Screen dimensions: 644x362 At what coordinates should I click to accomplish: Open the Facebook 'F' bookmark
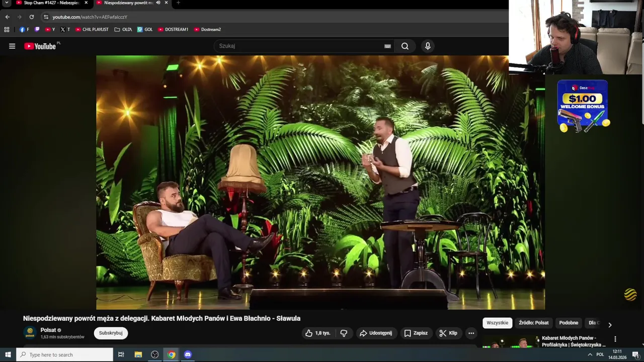click(24, 30)
